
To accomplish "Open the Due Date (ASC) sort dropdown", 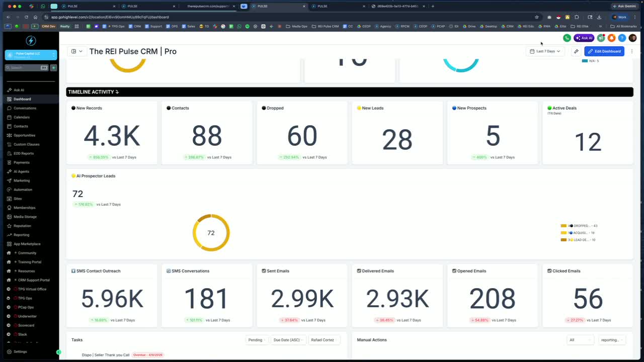I will pyautogui.click(x=288, y=340).
